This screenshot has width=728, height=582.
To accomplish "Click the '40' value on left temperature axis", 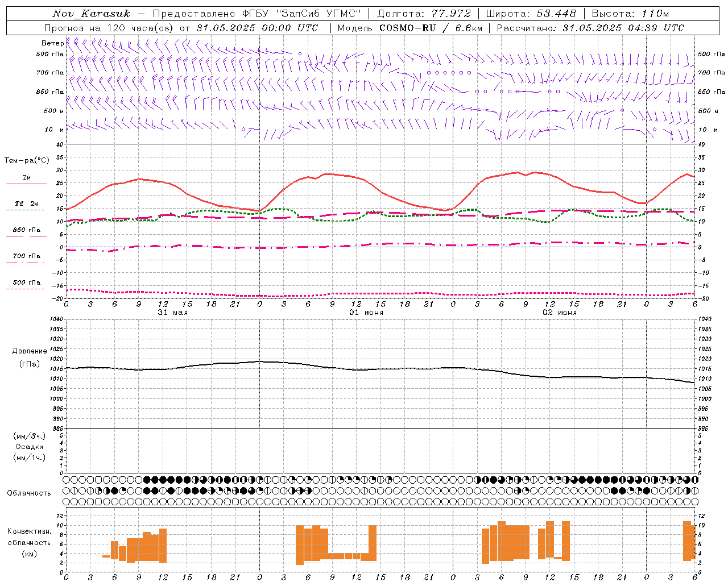I will [x=60, y=144].
